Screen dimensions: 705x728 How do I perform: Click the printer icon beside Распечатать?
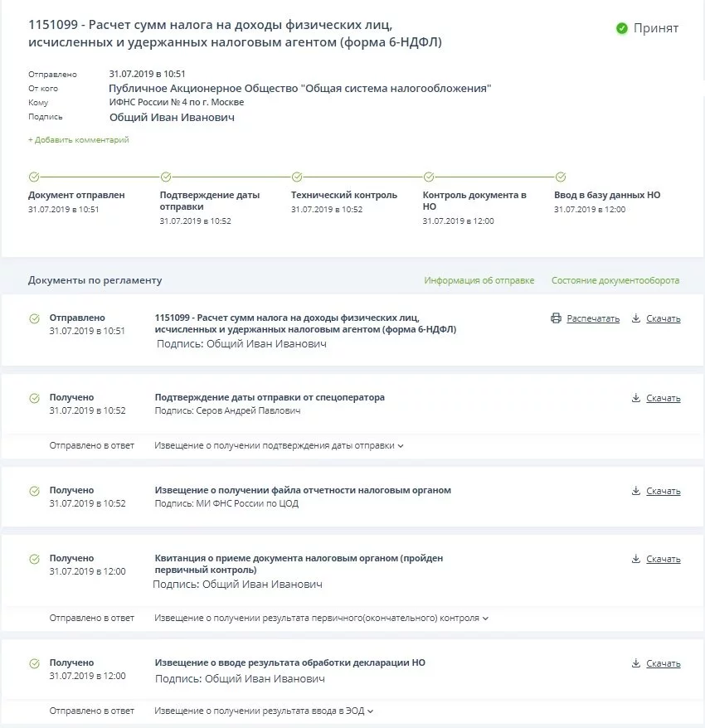click(556, 318)
